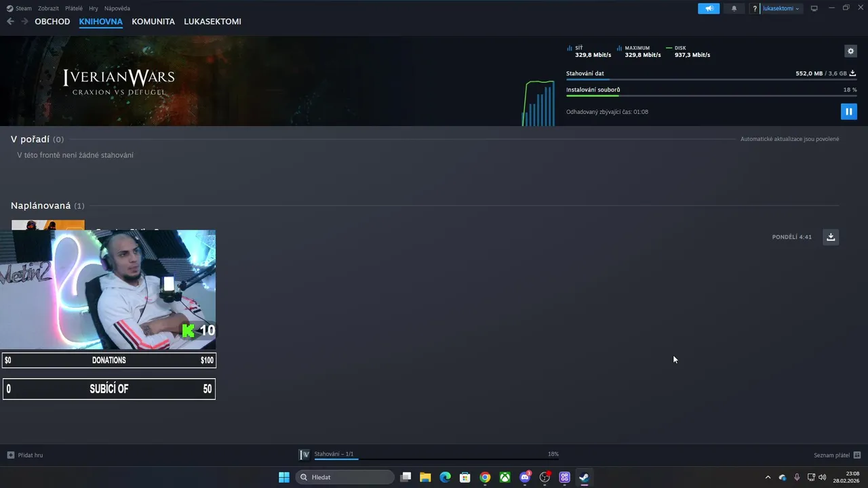
Task: Go back with the left arrow
Action: (x=10, y=22)
